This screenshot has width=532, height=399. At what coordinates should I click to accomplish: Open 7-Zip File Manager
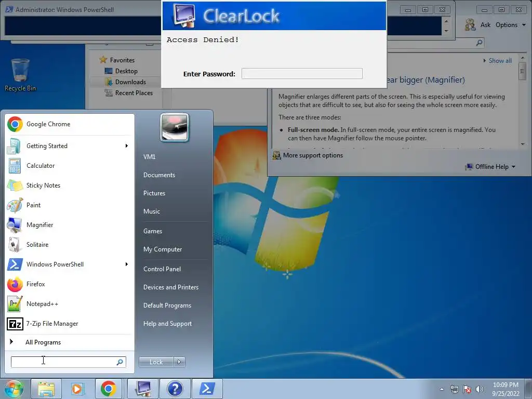(x=70, y=324)
